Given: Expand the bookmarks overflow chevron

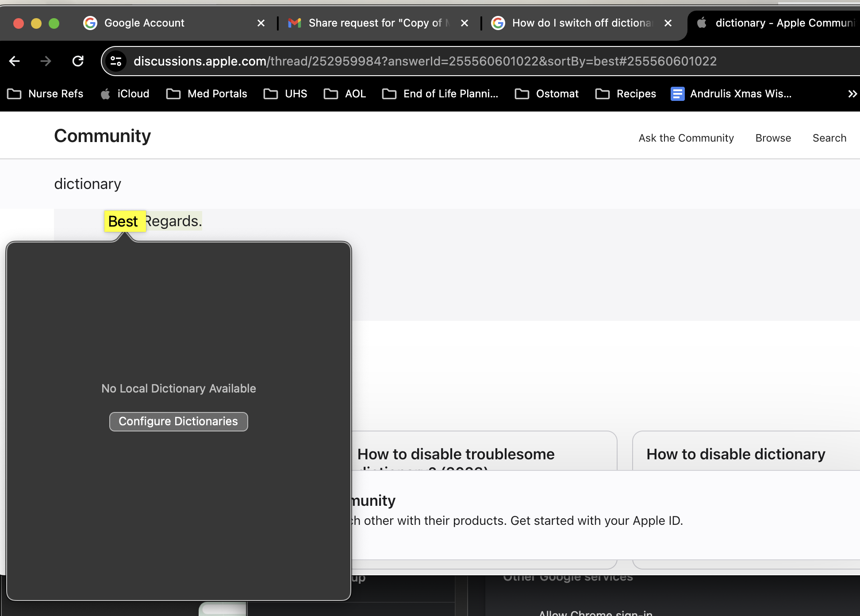Looking at the screenshot, I should [852, 93].
